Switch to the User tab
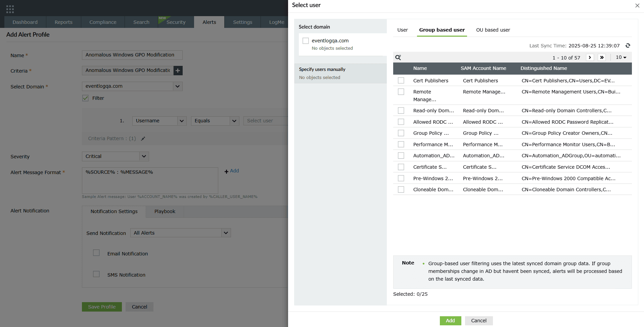The image size is (644, 327). tap(403, 30)
